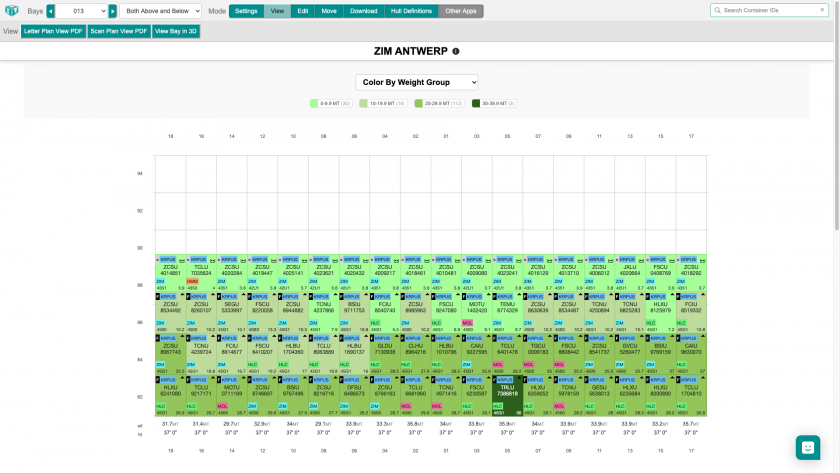Select dark green TRLU 7386618 container
This screenshot has height=473, width=840.
[x=507, y=395]
